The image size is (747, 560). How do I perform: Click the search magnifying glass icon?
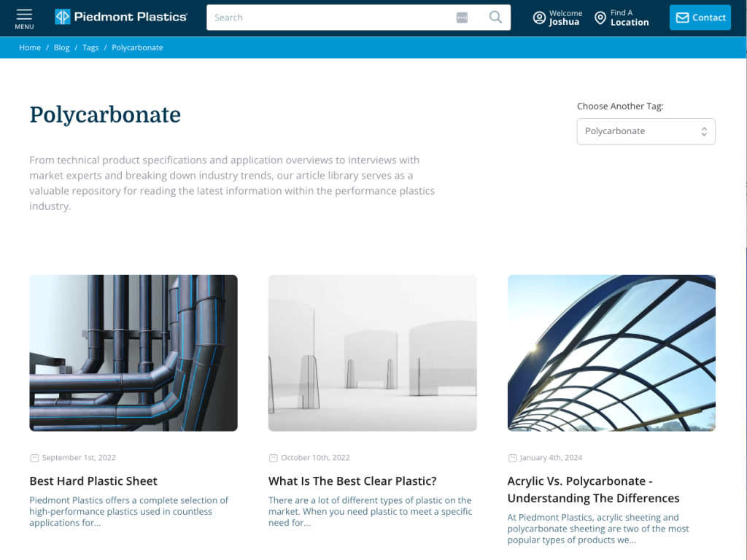(x=495, y=17)
